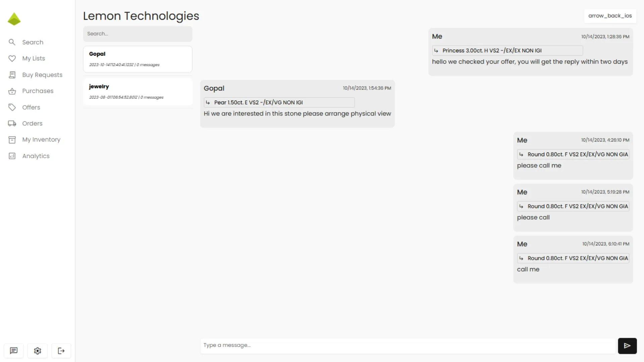Open Orders truck icon
Viewport: 644px width, 362px height.
[x=12, y=123]
